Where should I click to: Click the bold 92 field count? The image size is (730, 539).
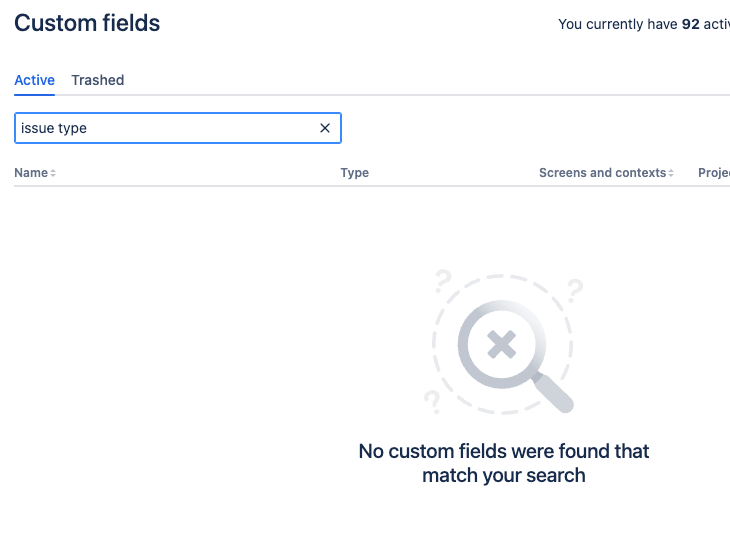[x=690, y=24]
